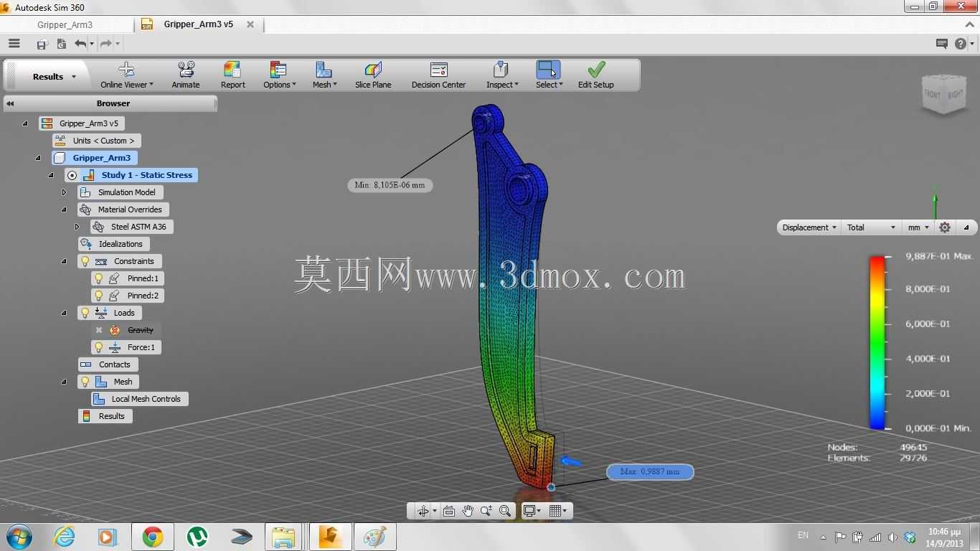Open the hamburger application menu
This screenshot has height=551, width=980.
tap(14, 44)
